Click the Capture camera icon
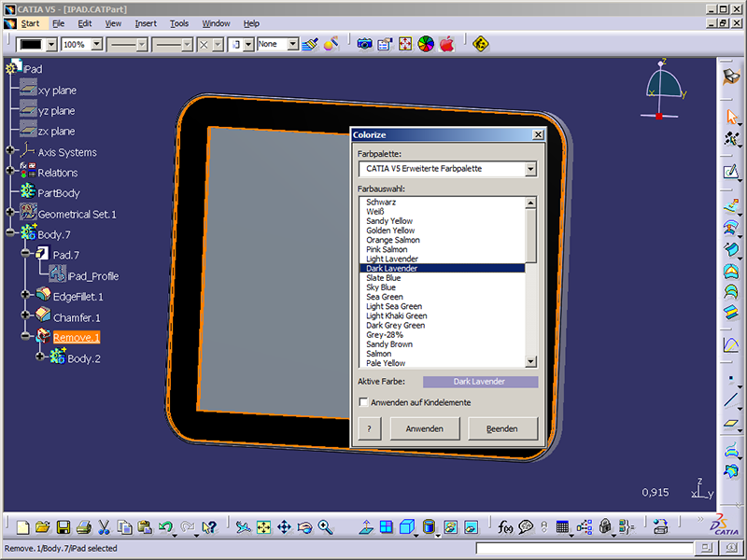 pyautogui.click(x=364, y=44)
